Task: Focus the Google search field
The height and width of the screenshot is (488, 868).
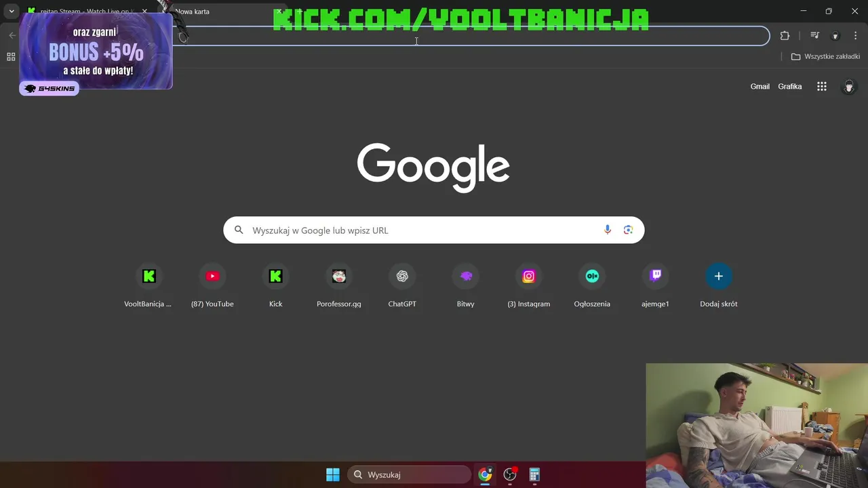Action: [434, 230]
